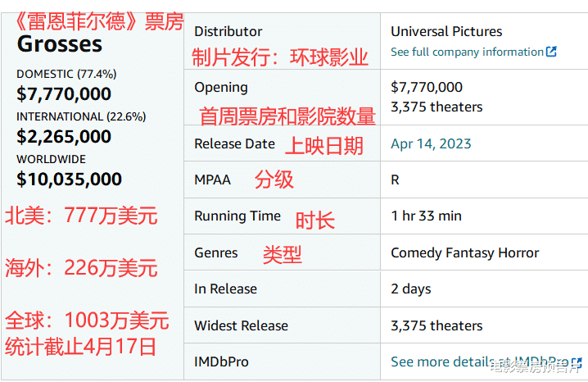Click the Running Time row label
588x382 pixels.
[x=237, y=216]
